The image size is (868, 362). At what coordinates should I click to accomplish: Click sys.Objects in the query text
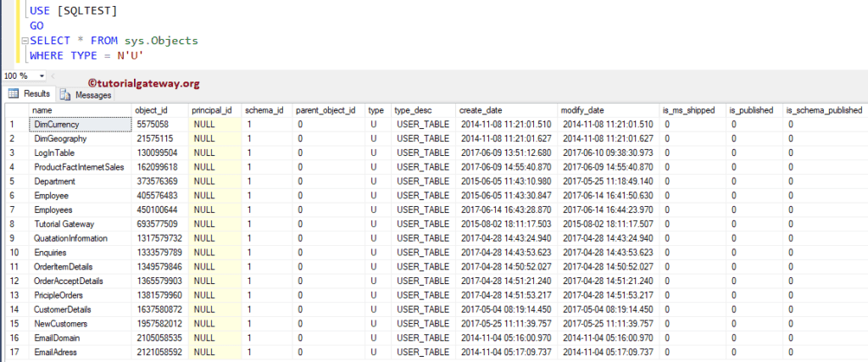click(161, 41)
